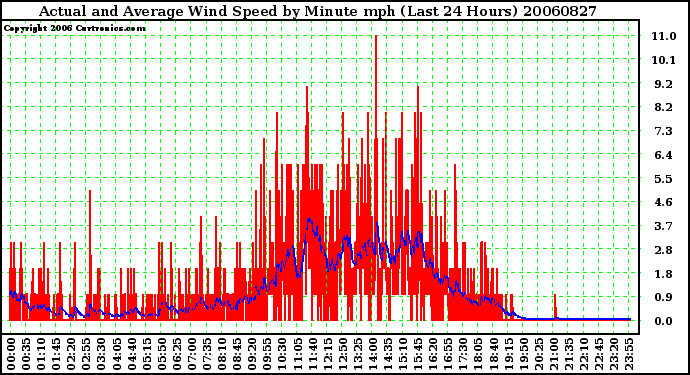The width and height of the screenshot is (690, 375).
Task: Click the 01:10 time label
Action: (41, 354)
